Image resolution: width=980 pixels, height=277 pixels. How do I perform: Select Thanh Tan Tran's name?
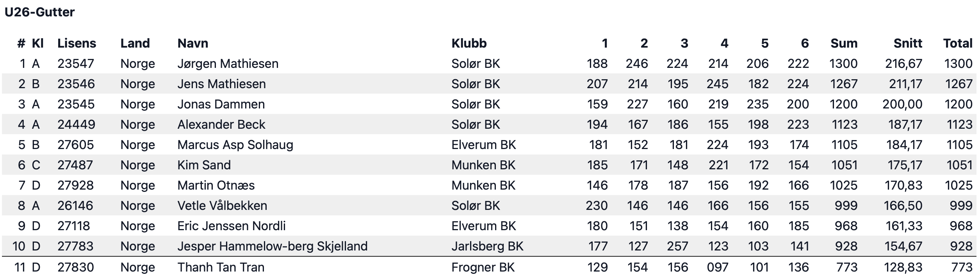[x=221, y=267]
